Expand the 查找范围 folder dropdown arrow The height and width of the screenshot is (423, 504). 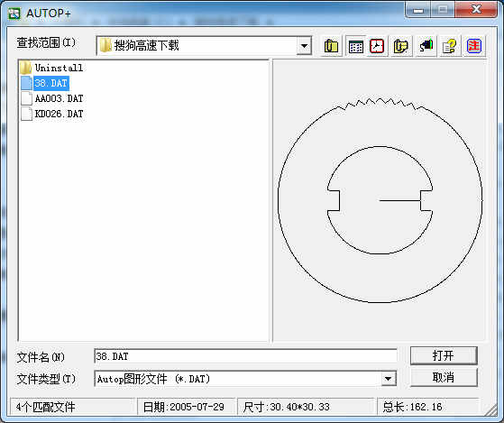(x=304, y=46)
